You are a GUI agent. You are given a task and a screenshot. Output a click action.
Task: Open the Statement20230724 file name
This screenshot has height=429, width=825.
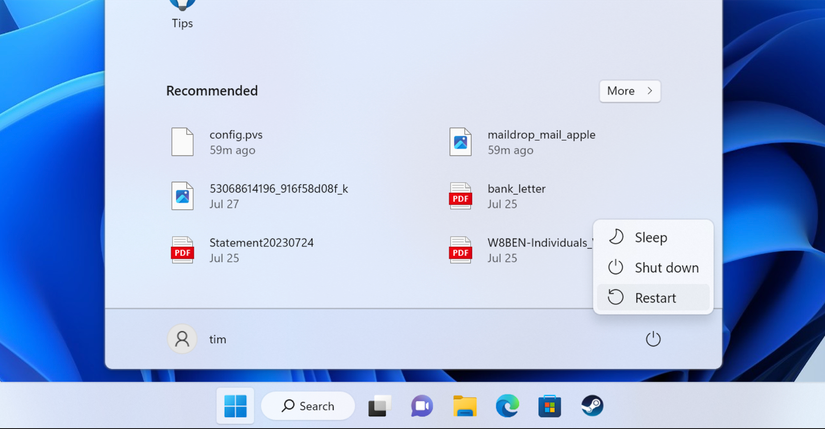261,243
